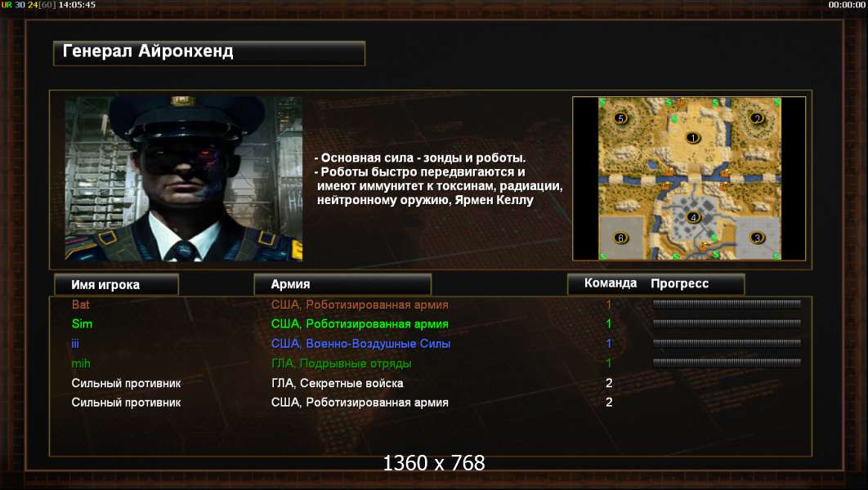Click the General Ironhand portrait
The height and width of the screenshot is (490, 868).
click(x=184, y=179)
